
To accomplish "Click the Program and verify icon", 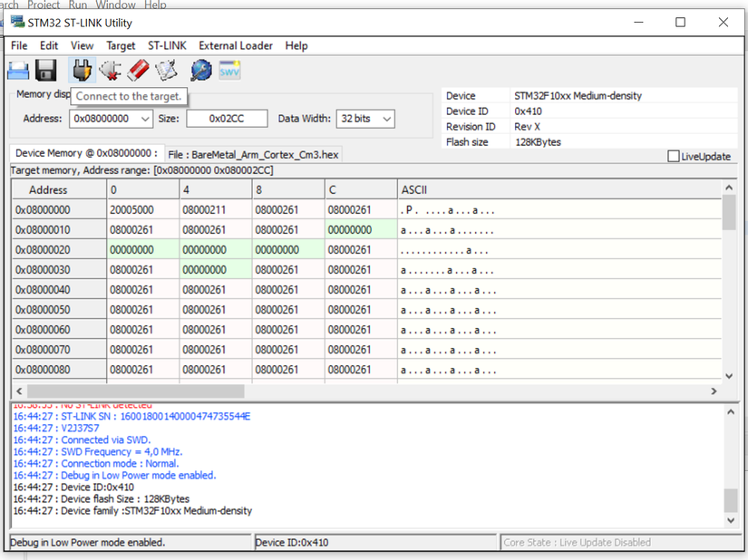I will [x=167, y=71].
